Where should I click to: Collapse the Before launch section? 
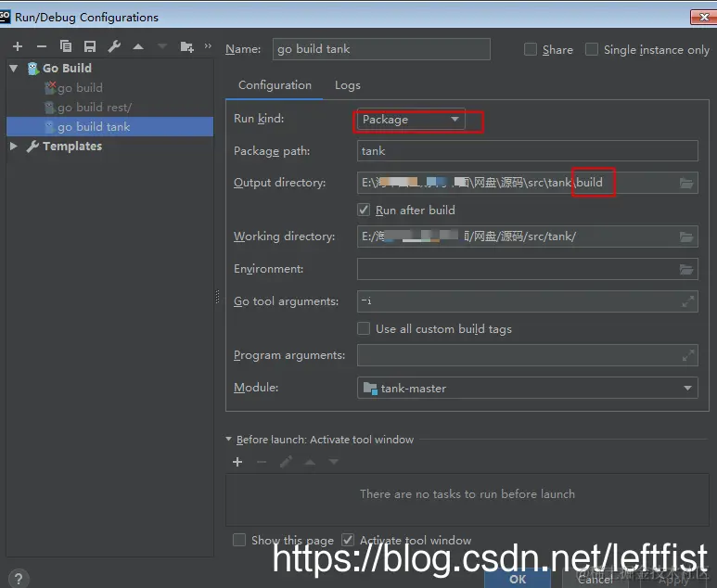[x=228, y=439]
